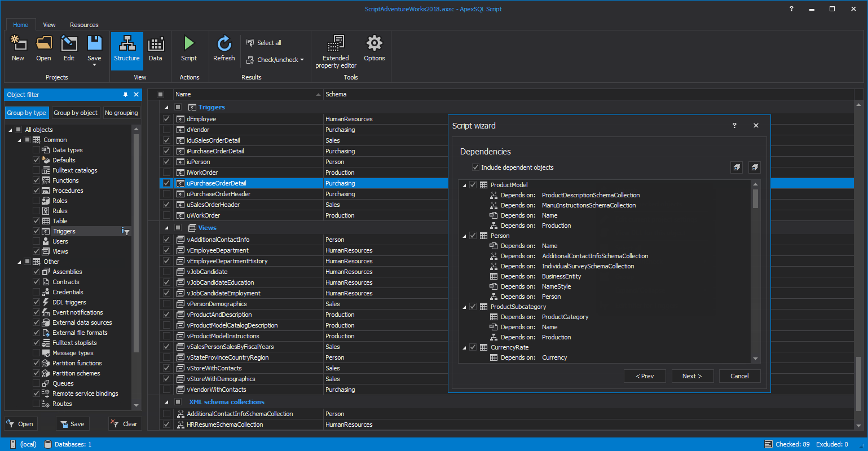
Task: Open the Resources ribbon tab
Action: (84, 25)
